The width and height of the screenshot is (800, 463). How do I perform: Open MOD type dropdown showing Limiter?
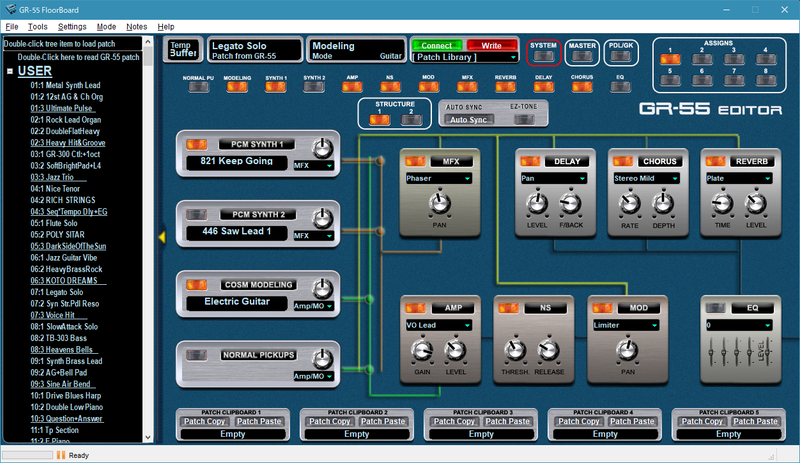tap(626, 325)
